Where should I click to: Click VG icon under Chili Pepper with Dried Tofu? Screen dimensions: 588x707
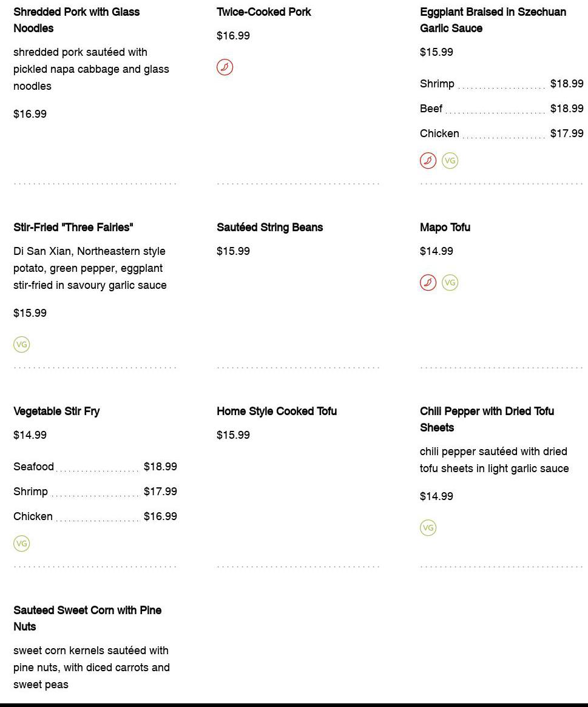click(428, 528)
